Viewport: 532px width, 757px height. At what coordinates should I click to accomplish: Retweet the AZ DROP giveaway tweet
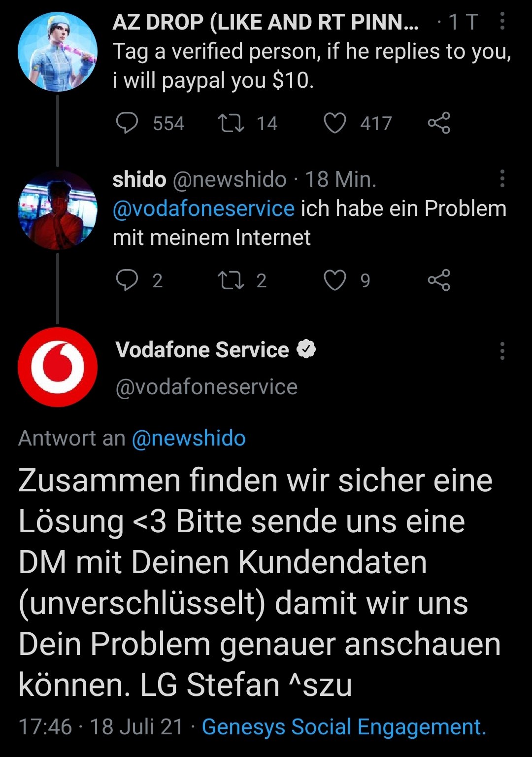pos(231,123)
